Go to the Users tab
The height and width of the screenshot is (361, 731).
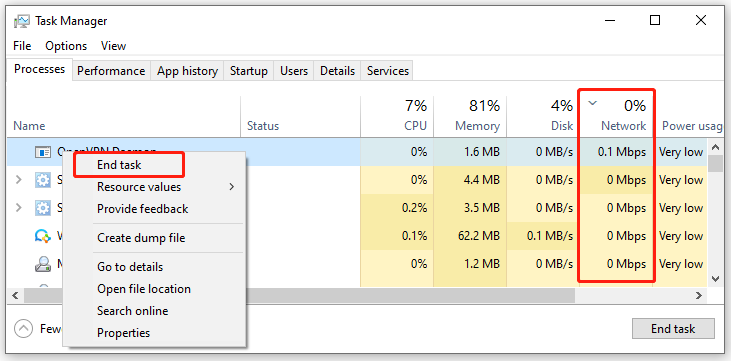click(x=294, y=71)
